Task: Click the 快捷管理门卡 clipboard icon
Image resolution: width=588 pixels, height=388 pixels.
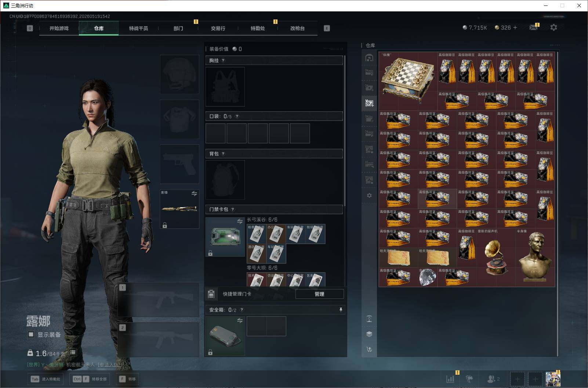Action: tap(211, 294)
